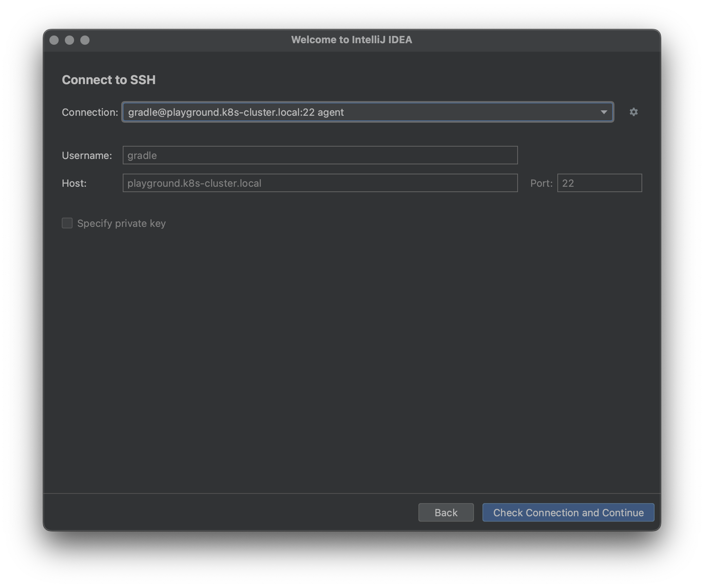Expand the Connection dropdown arrow
The height and width of the screenshot is (588, 704).
(x=604, y=112)
